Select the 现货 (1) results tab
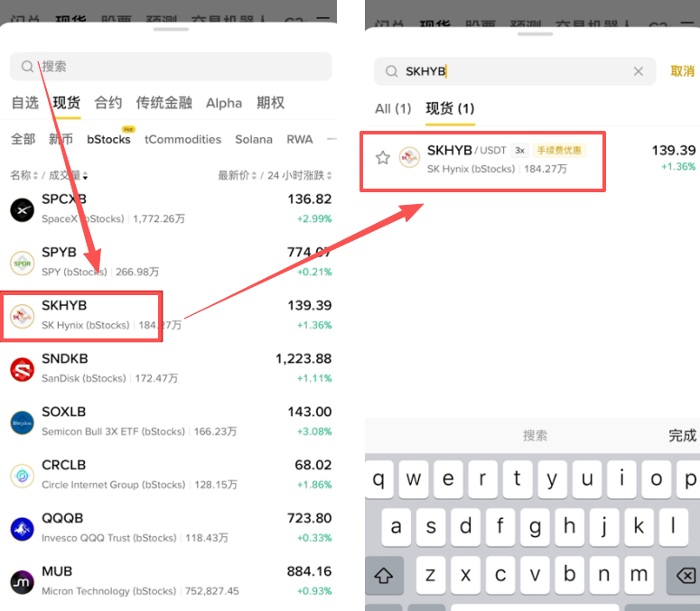 450,109
